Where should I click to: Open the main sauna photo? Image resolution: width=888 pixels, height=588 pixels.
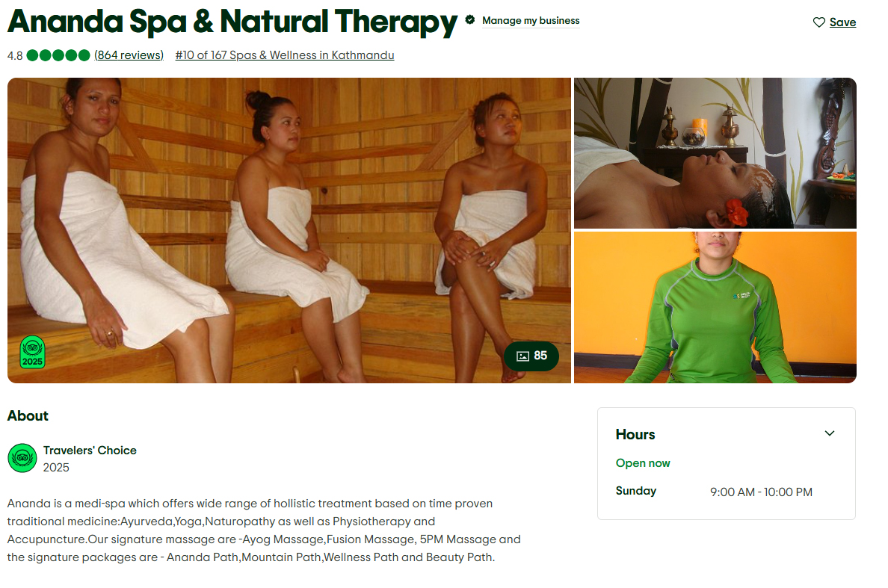point(289,230)
